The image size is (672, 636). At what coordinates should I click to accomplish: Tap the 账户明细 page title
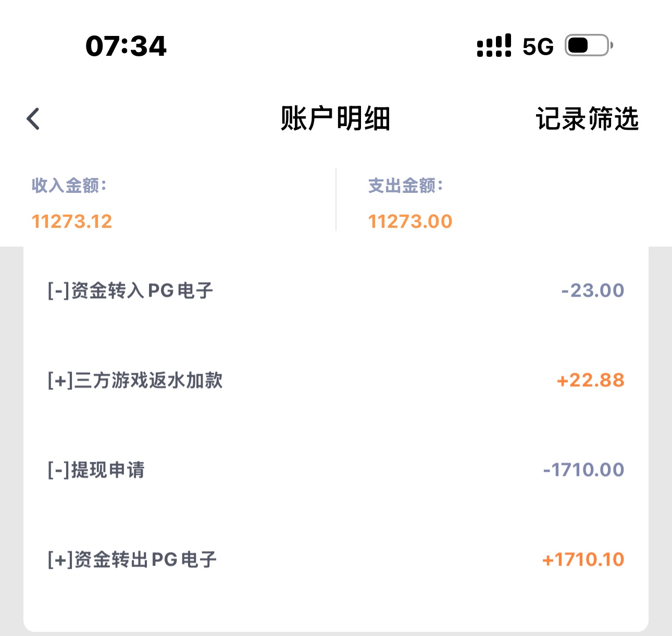point(335,119)
